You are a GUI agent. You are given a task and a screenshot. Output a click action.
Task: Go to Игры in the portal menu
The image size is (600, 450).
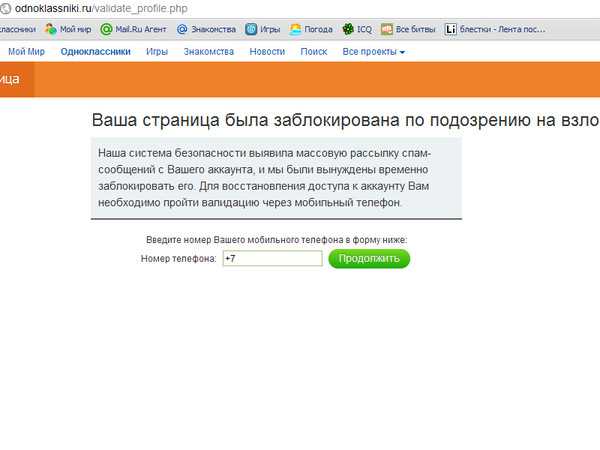pyautogui.click(x=157, y=52)
